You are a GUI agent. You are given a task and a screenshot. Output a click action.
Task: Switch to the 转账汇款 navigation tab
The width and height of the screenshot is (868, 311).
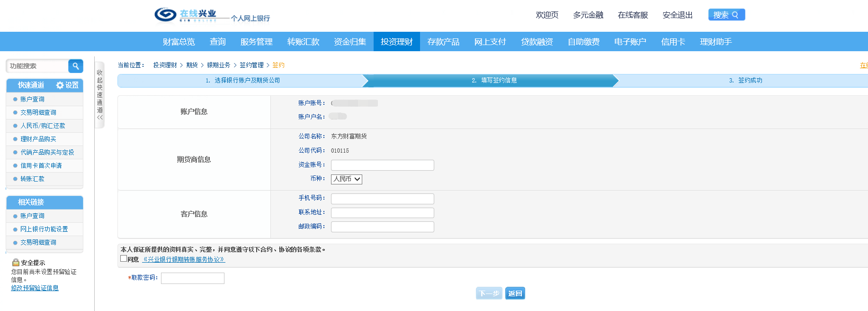[x=303, y=42]
